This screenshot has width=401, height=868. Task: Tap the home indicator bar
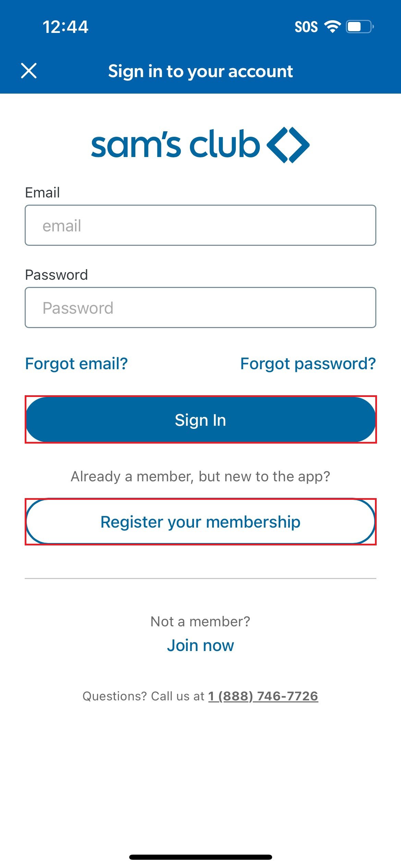tap(200, 857)
